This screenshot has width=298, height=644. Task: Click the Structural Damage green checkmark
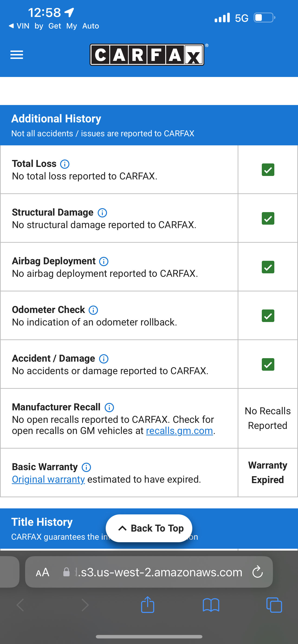point(268,219)
